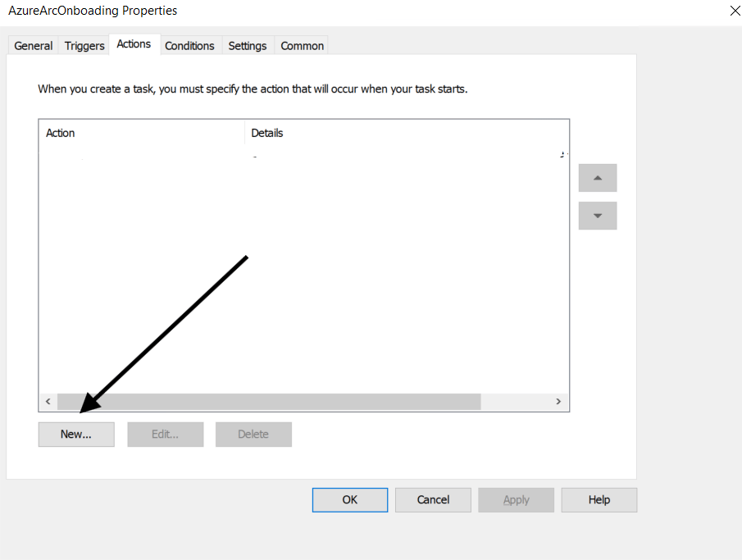Click the left scroll arrow of action list
Viewport: 742px width, 560px height.
[48, 402]
